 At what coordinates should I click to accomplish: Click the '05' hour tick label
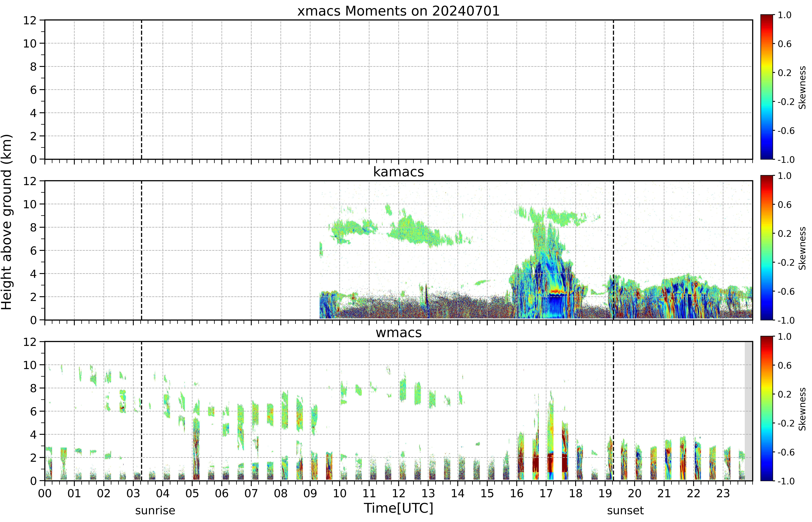(x=192, y=493)
